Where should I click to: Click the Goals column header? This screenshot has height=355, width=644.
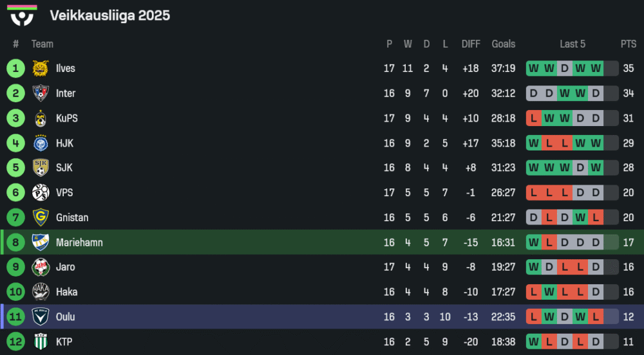tap(503, 44)
